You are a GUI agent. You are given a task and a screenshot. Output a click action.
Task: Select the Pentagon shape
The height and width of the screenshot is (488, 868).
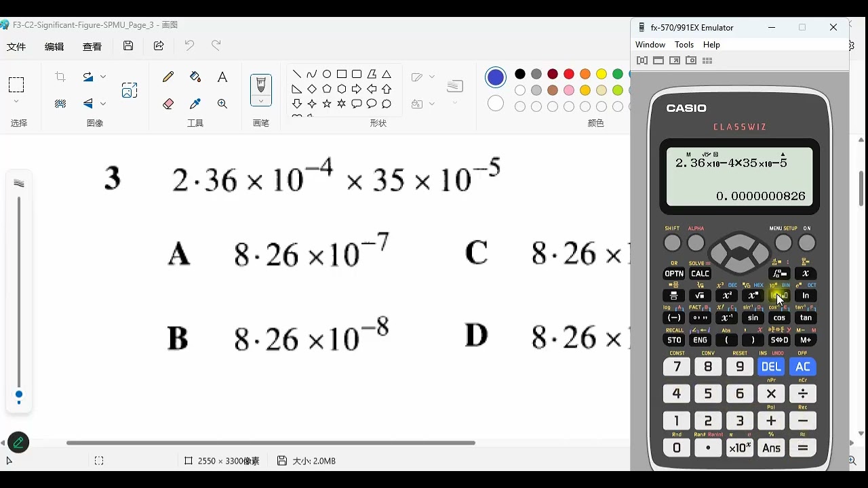click(x=327, y=89)
